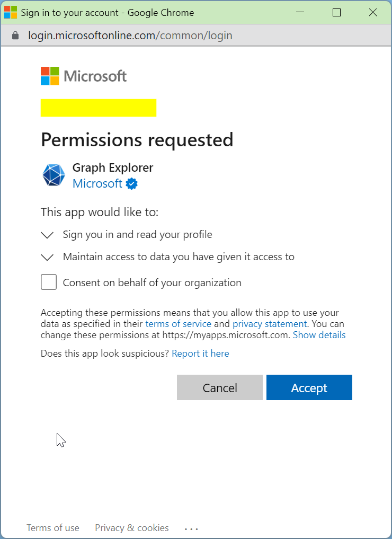Open Terms of use footer link
Screen dimensions: 392x539
(x=53, y=528)
